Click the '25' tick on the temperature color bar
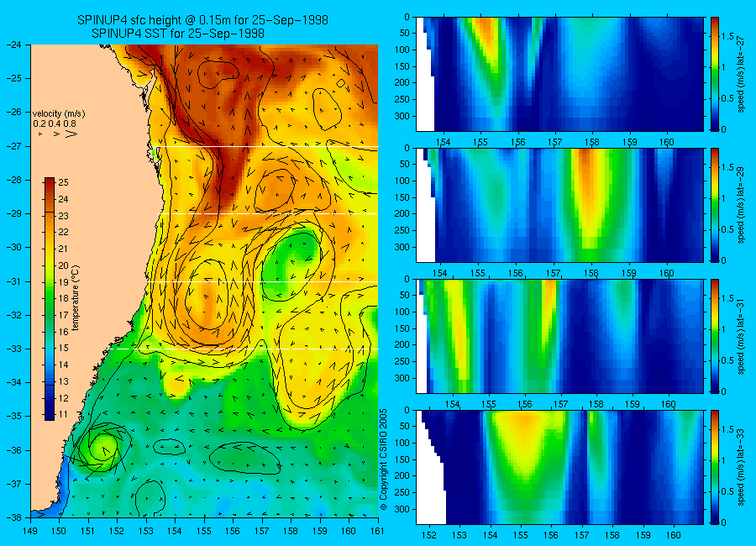The width and height of the screenshot is (756, 546). (64, 182)
